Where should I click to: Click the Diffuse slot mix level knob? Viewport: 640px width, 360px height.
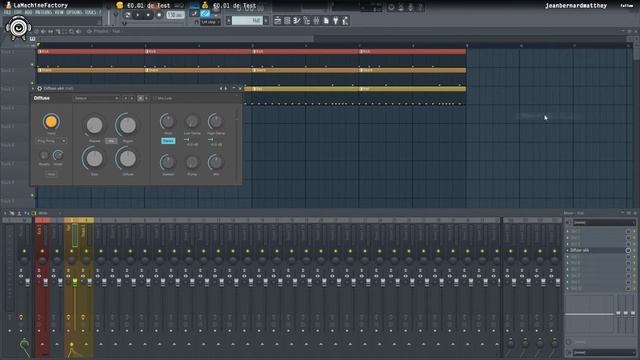(629, 250)
